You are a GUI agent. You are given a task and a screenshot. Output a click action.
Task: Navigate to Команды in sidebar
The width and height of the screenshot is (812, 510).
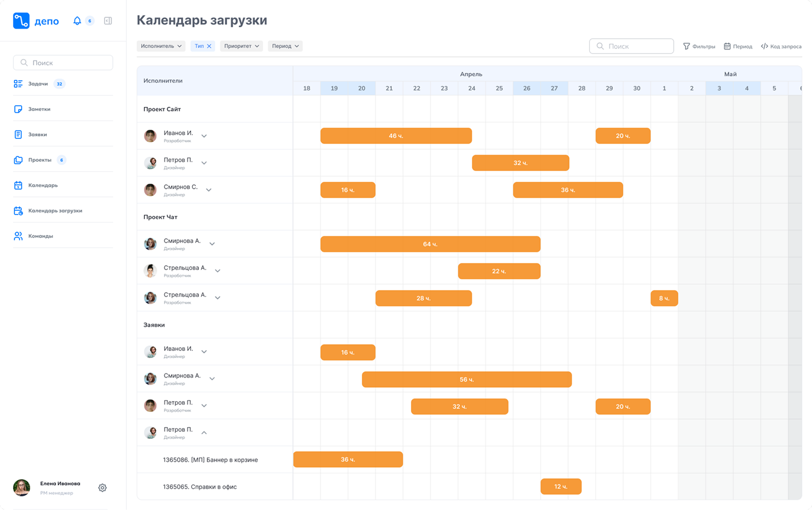tap(41, 236)
